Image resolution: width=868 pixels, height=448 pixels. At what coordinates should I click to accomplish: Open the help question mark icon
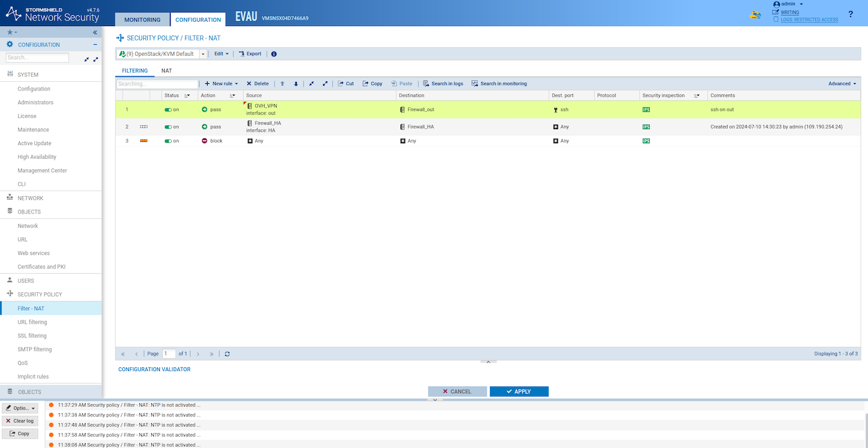tap(850, 14)
